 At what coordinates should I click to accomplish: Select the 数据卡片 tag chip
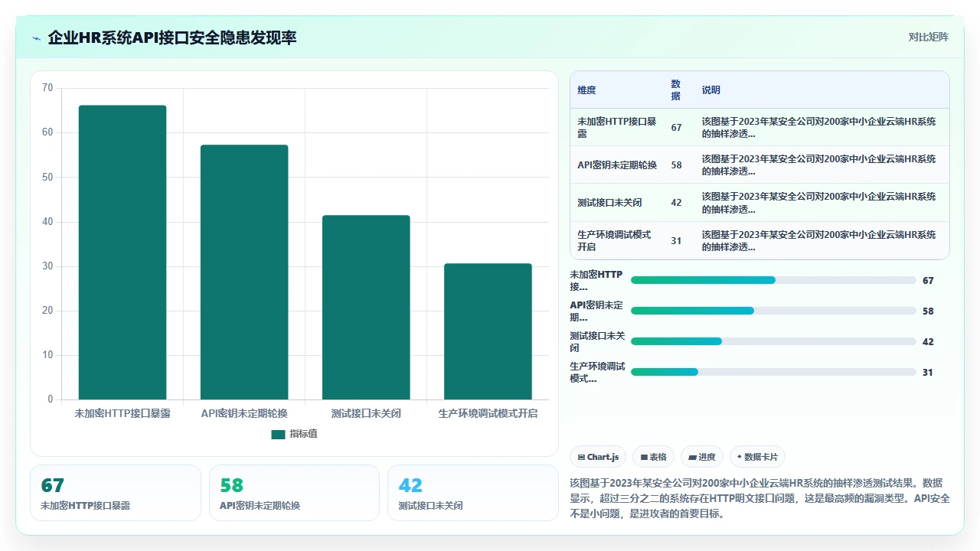point(757,457)
